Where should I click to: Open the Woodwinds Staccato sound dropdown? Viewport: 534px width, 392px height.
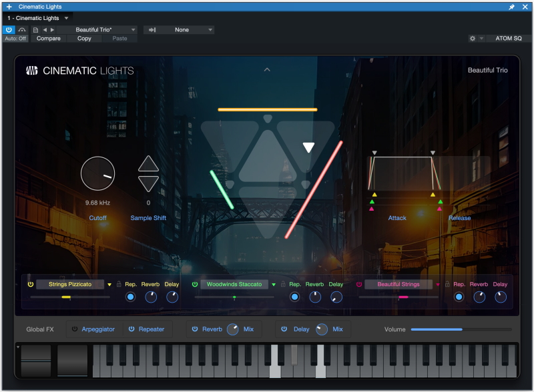(x=274, y=285)
